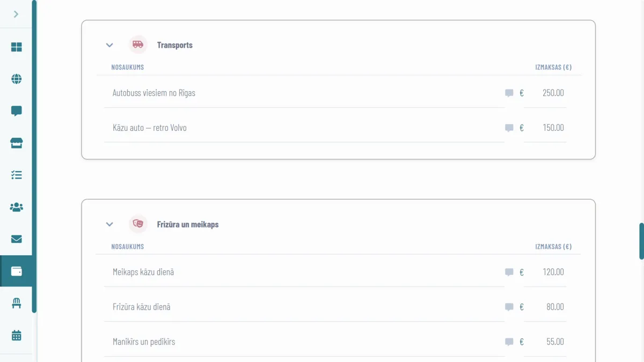Image resolution: width=644 pixels, height=362 pixels.
Task: Open the calendar icon in sidebar
Action: 17,336
